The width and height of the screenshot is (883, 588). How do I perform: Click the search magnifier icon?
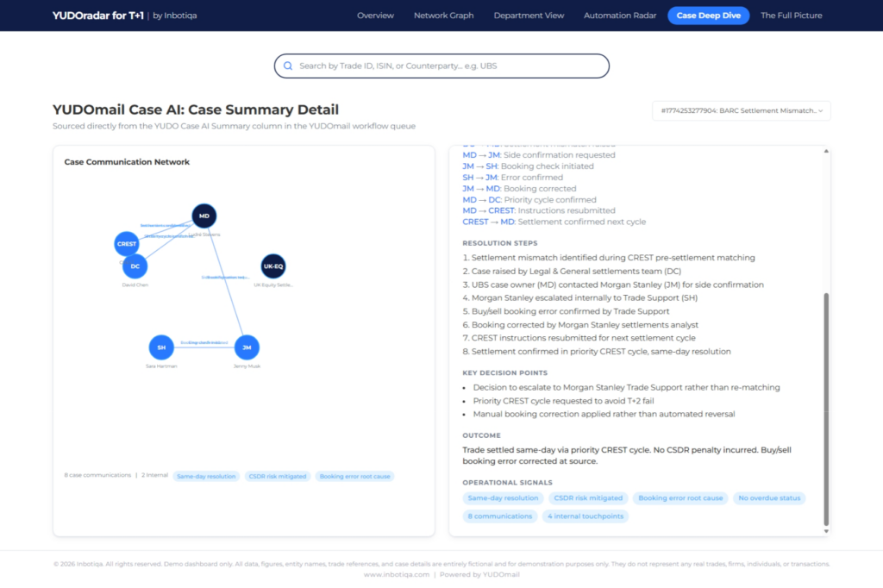pos(288,66)
